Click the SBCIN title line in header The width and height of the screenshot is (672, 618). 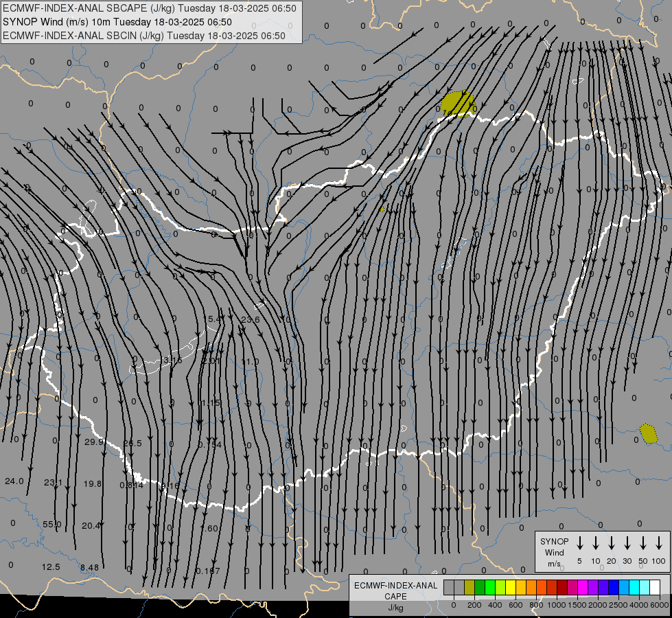144,36
